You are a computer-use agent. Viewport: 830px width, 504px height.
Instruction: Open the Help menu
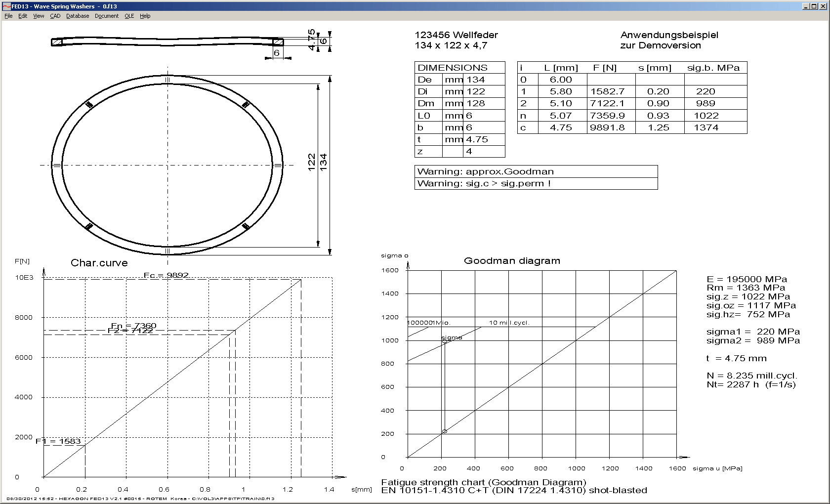point(145,16)
